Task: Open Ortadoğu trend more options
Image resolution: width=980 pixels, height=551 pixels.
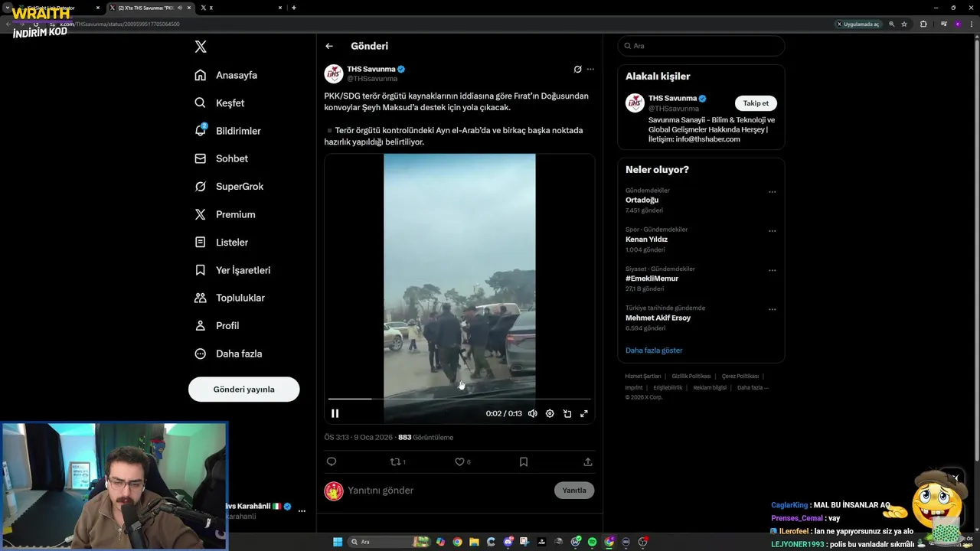Action: pos(772,192)
